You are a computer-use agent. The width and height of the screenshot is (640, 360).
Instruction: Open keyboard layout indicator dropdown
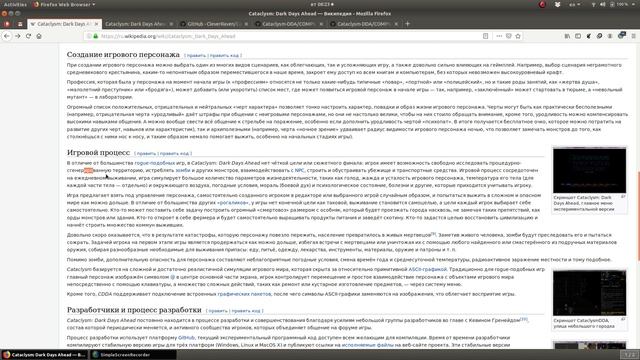click(x=574, y=4)
